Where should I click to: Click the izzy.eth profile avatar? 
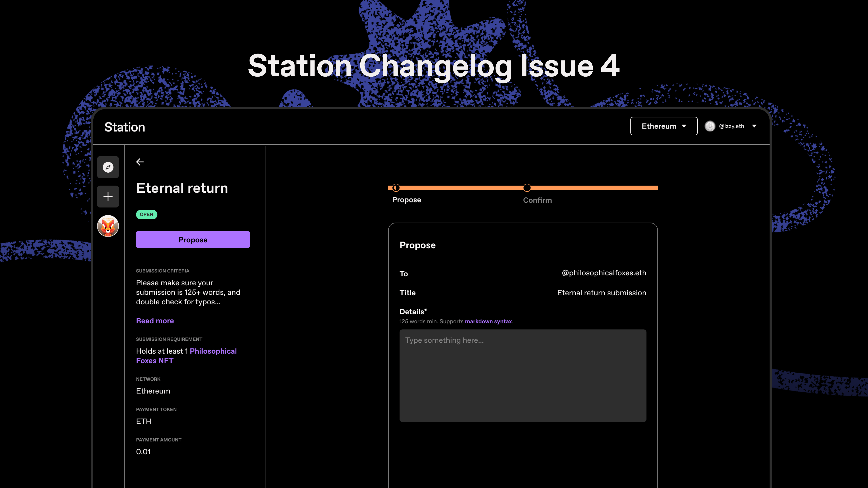click(x=710, y=126)
